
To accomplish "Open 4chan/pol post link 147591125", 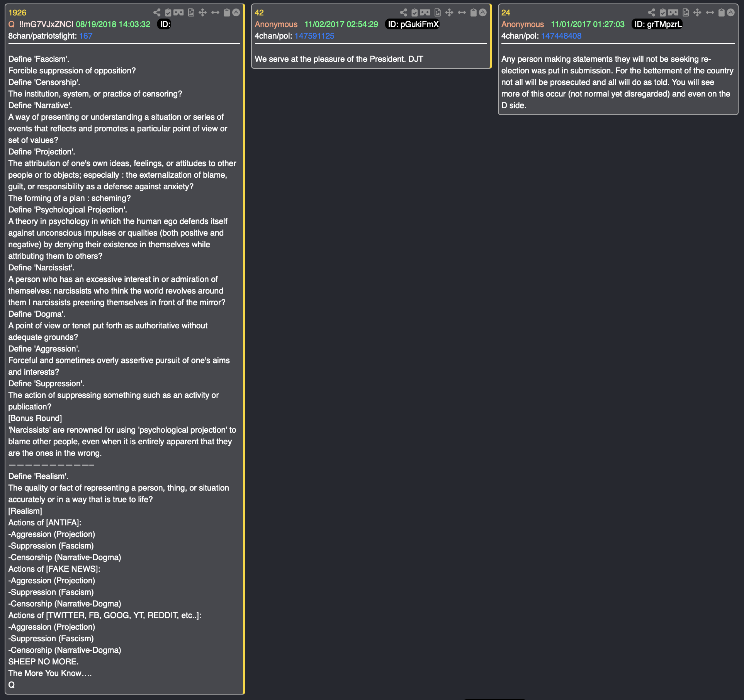I will (314, 36).
